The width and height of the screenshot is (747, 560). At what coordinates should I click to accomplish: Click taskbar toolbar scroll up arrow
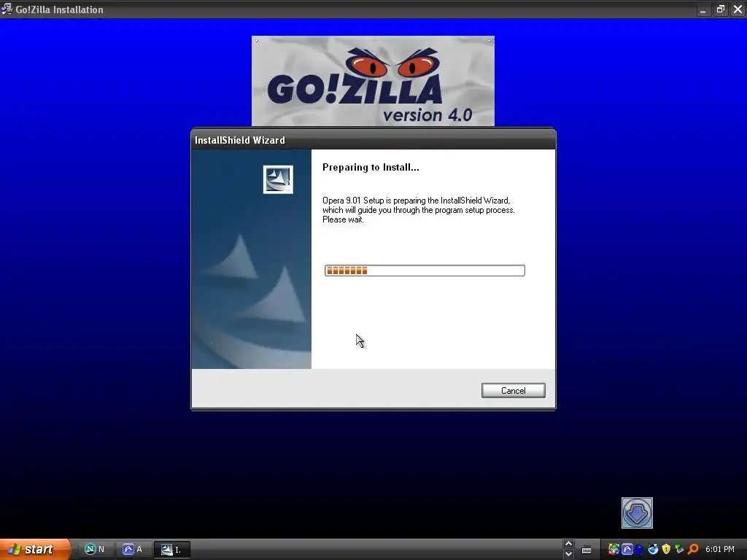pos(568,544)
